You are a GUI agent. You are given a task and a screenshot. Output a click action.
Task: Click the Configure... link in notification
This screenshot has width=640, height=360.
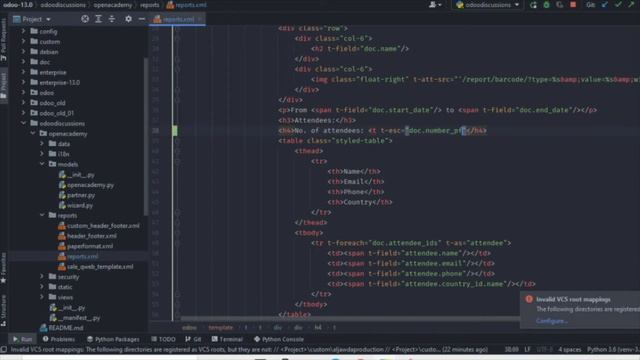[x=551, y=321]
